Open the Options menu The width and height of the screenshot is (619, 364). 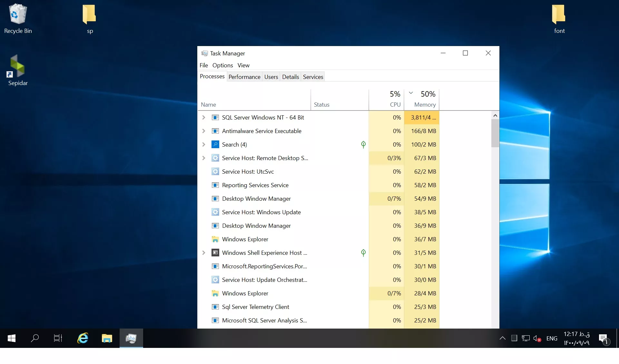(222, 65)
